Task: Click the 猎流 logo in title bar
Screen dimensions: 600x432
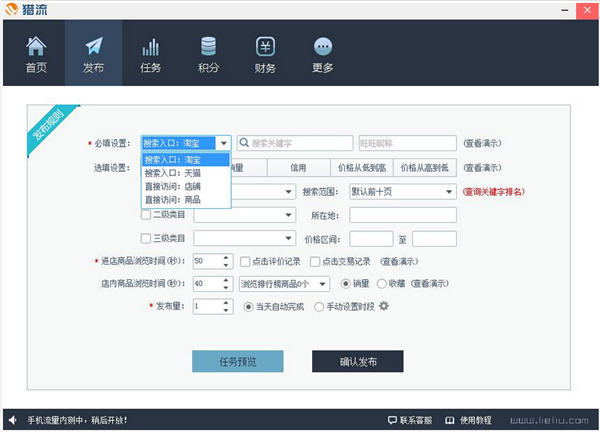Action: pyautogui.click(x=11, y=9)
